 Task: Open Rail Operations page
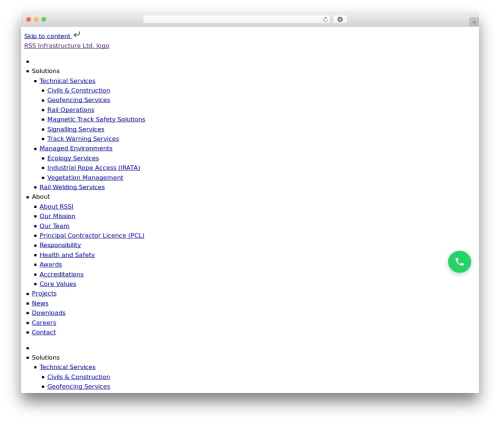coord(71,110)
